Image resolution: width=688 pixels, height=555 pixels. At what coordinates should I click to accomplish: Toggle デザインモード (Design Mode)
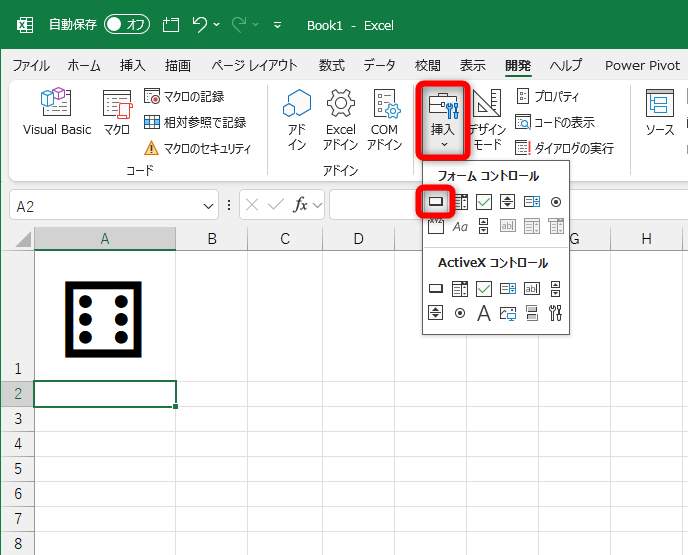tap(487, 119)
